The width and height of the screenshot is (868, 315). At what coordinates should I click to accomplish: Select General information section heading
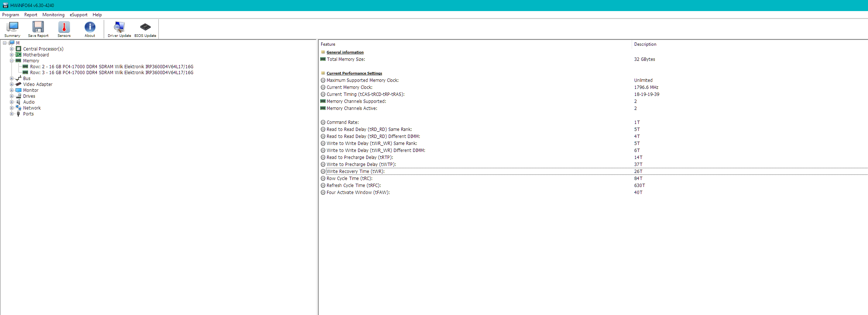[x=345, y=52]
